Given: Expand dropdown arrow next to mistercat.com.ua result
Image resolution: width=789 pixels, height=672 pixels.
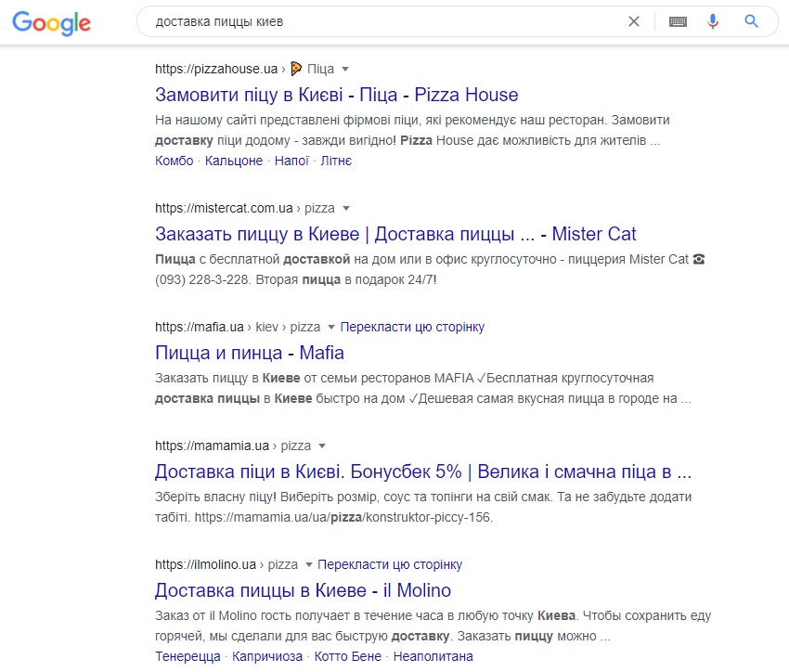Looking at the screenshot, I should point(346,208).
